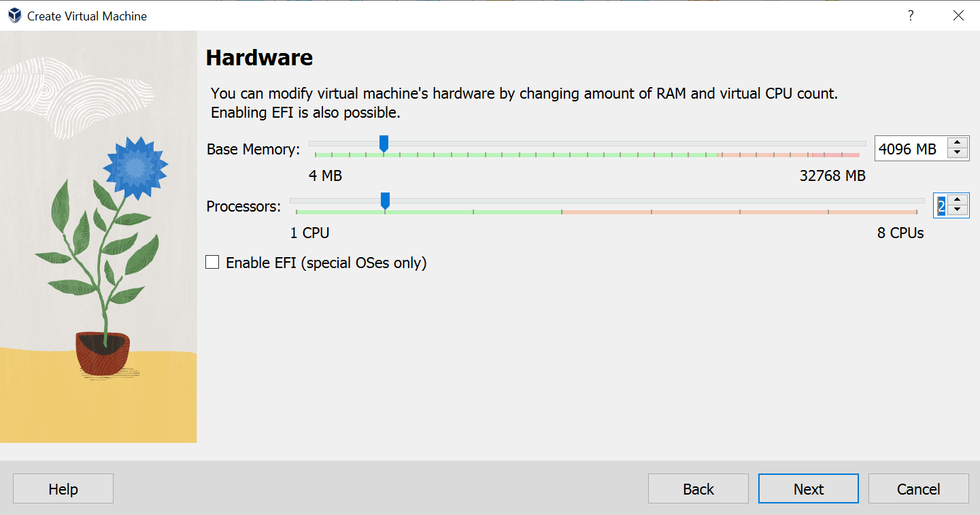This screenshot has width=980, height=515.
Task: Click the processor count input field
Action: pyautogui.click(x=941, y=205)
